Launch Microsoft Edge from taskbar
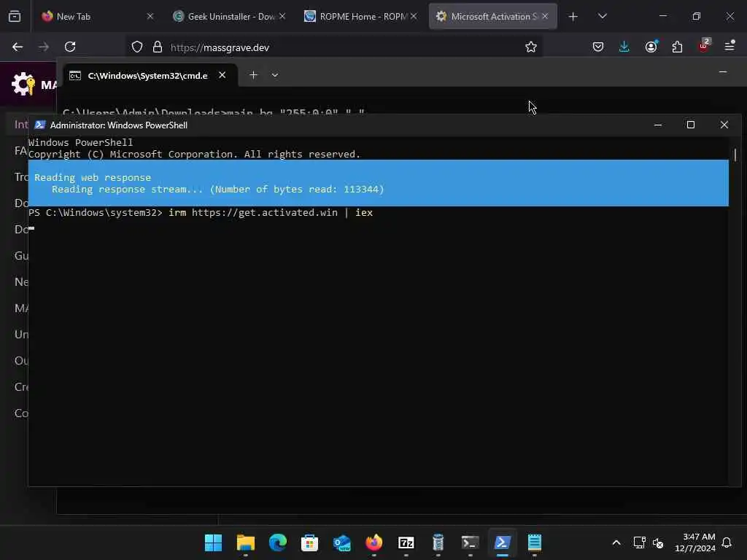This screenshot has height=560, width=747. [x=278, y=542]
